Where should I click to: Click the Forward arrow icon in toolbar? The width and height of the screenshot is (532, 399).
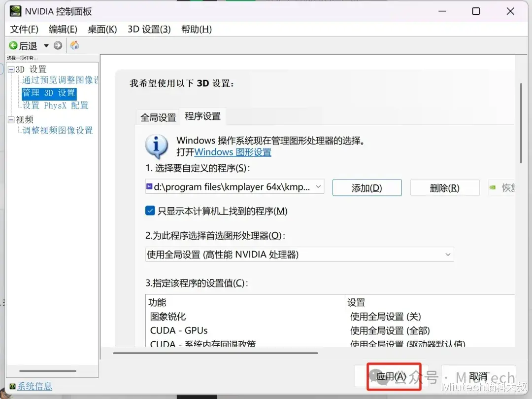(58, 45)
